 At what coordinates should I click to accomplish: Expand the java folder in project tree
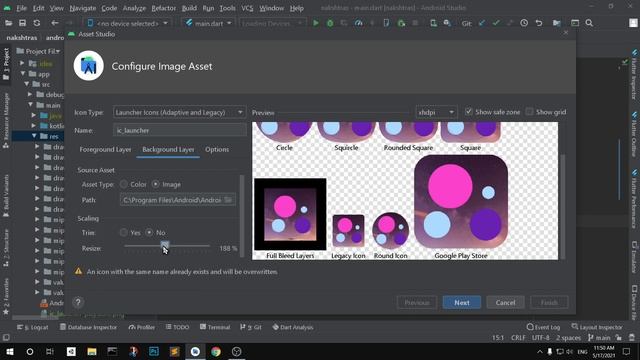coord(34,116)
